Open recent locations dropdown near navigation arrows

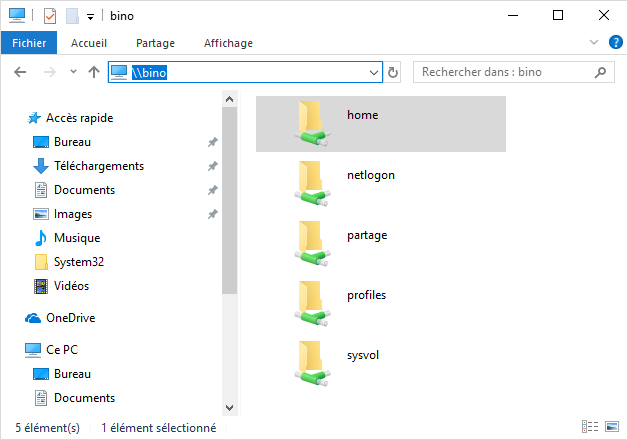(x=73, y=73)
